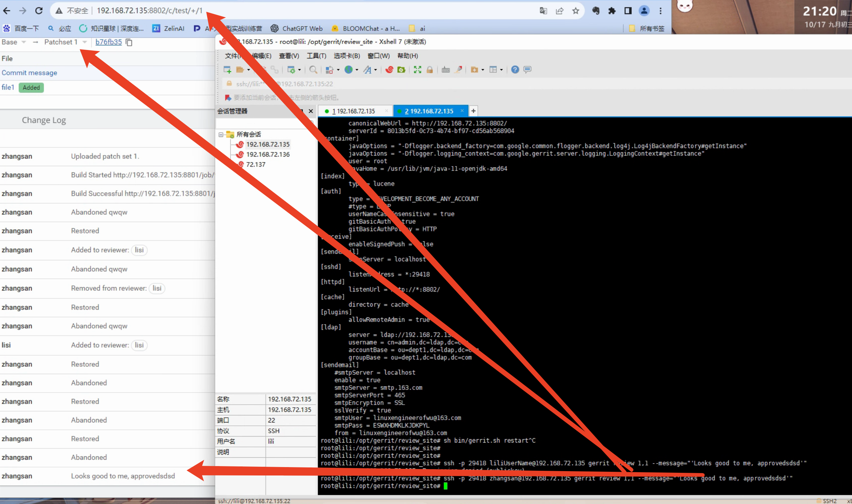
Task: Click the open session folder icon in Xshell
Action: [240, 69]
